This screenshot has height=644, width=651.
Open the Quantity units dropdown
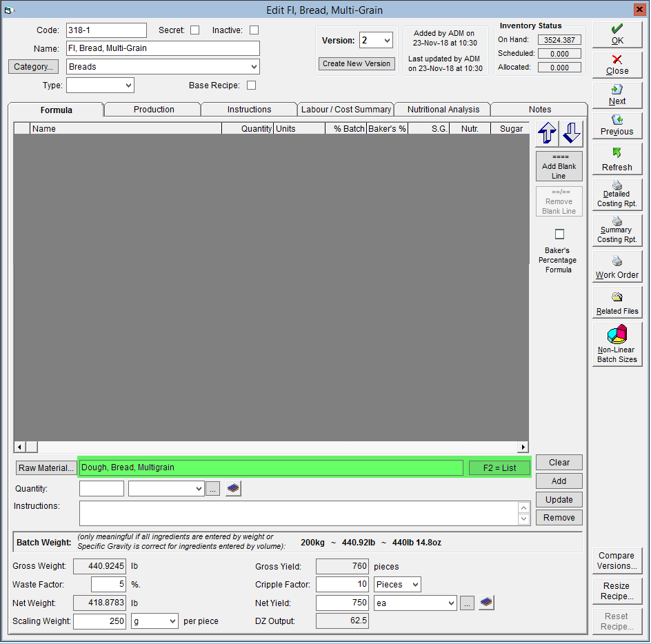click(x=199, y=489)
